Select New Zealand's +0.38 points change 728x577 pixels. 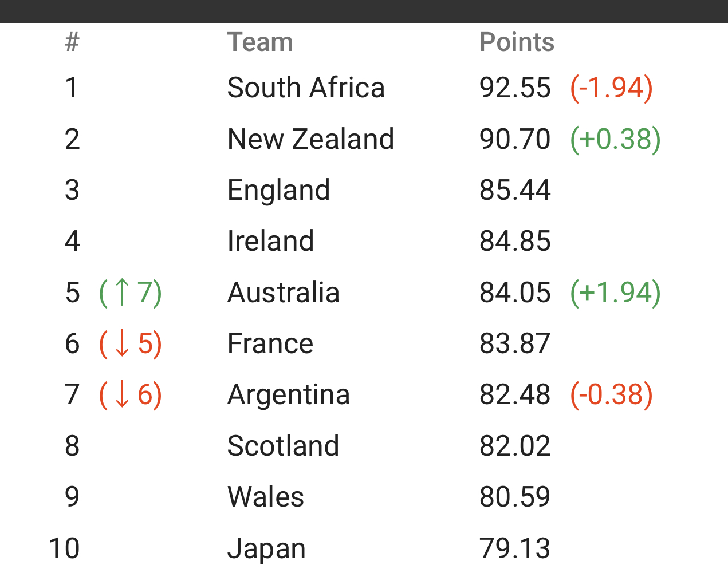[616, 139]
